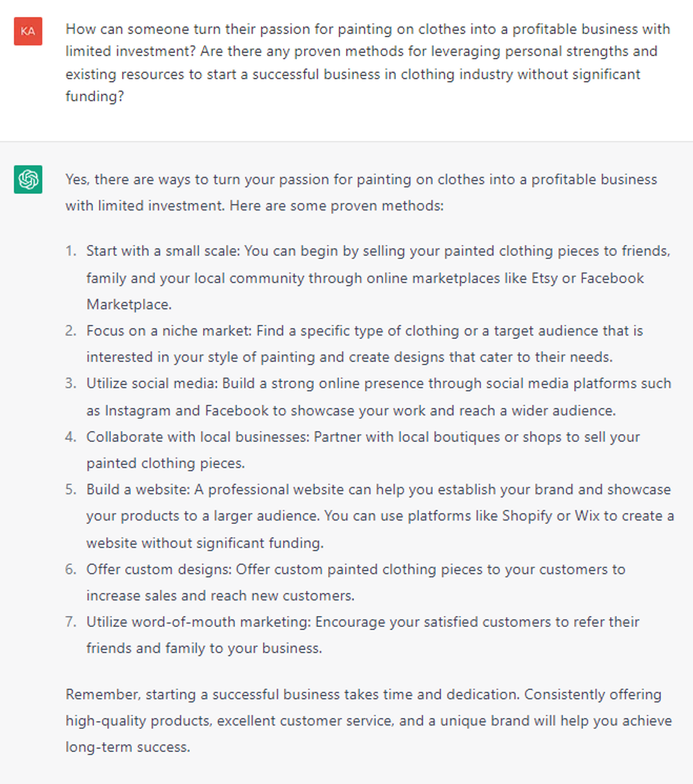Select the "Collaborate with local businesses" point
This screenshot has height=784, width=693.
[x=362, y=450]
